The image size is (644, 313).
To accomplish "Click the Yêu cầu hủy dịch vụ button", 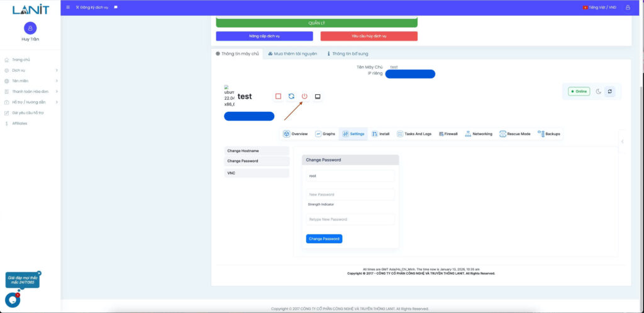I will coord(369,36).
